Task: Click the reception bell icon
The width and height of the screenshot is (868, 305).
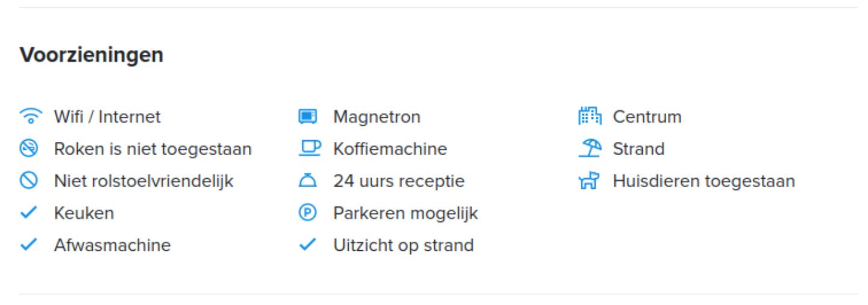Action: coord(307,181)
